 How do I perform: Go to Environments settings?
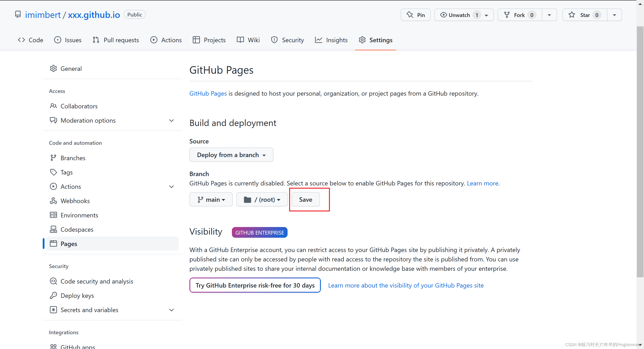point(79,215)
